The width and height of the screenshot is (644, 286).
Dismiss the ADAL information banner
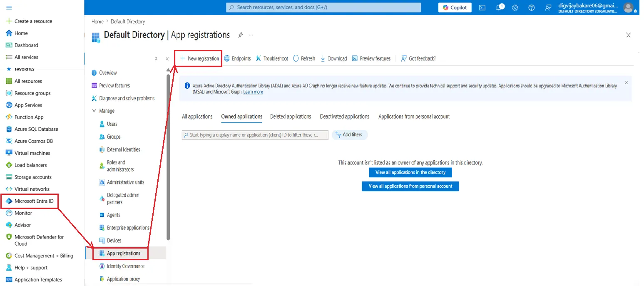point(627,83)
